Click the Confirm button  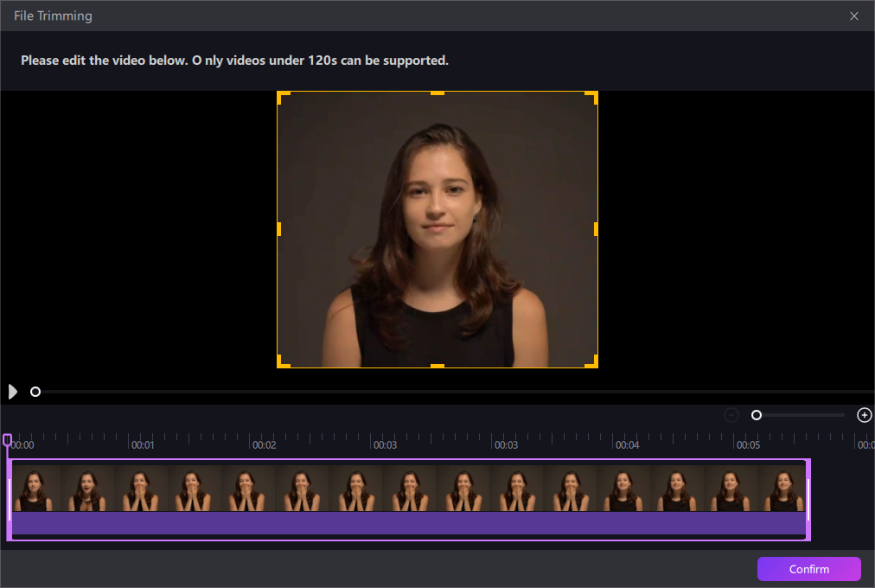[808, 569]
